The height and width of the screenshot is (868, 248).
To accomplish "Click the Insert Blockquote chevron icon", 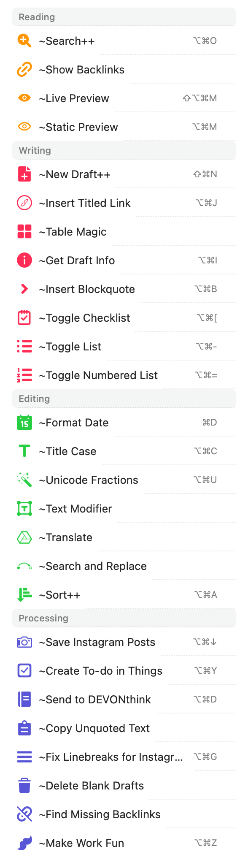I will [24, 289].
